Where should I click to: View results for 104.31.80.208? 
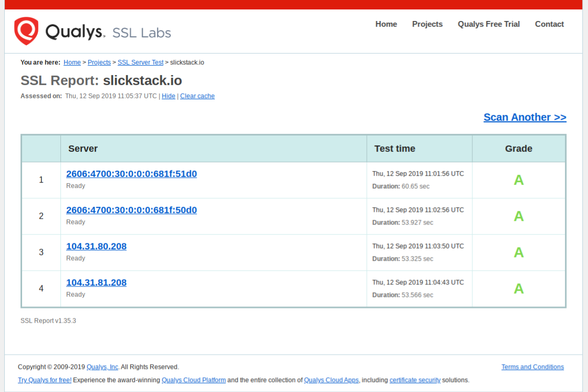pyautogui.click(x=96, y=246)
